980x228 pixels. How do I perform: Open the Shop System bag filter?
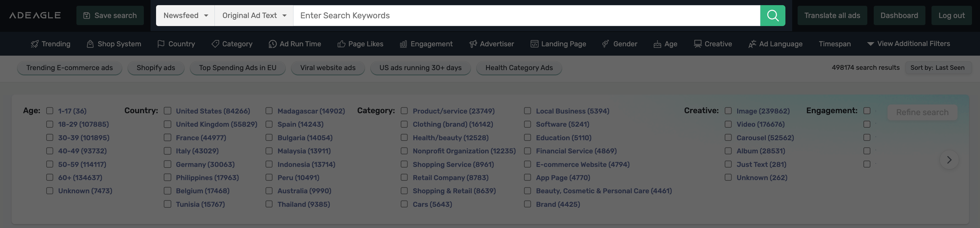[114, 44]
